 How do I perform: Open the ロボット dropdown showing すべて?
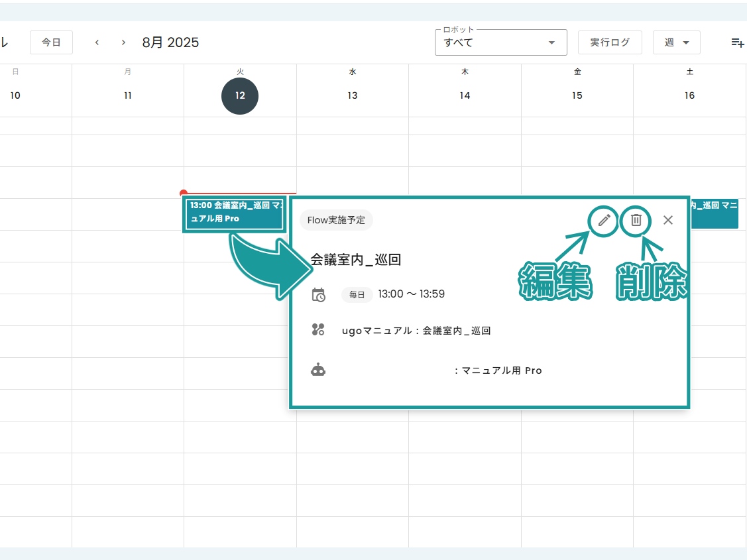click(x=500, y=42)
